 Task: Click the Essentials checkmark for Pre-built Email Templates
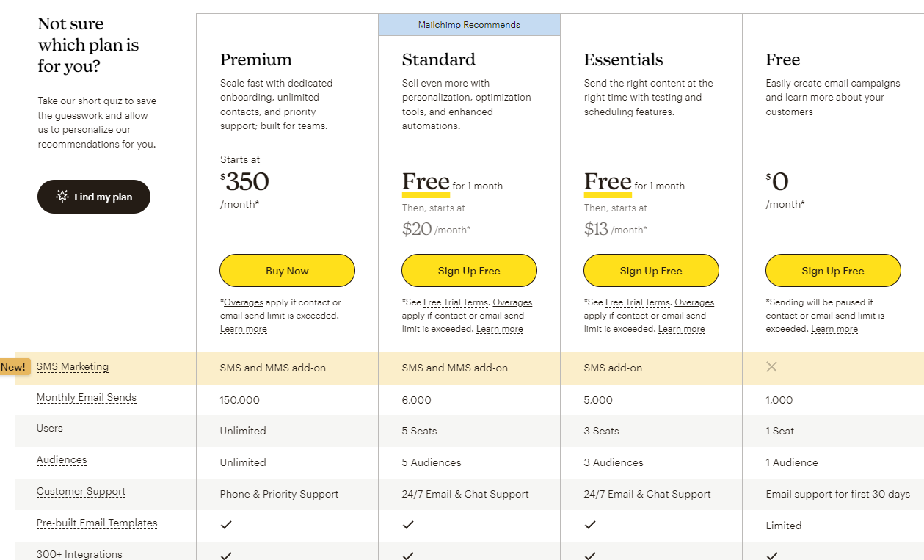[x=590, y=525]
